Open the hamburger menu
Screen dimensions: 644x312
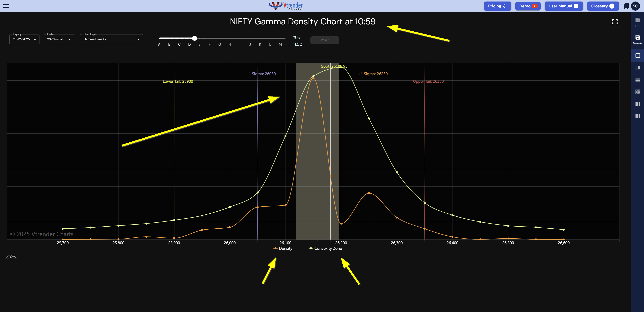click(7, 6)
